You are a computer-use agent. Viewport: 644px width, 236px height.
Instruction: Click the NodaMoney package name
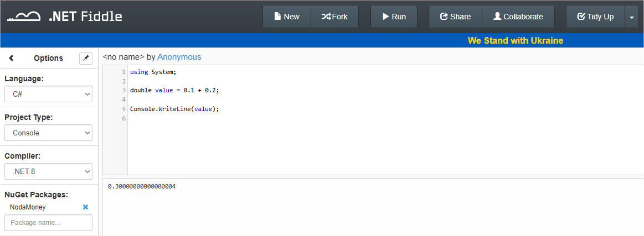click(28, 207)
